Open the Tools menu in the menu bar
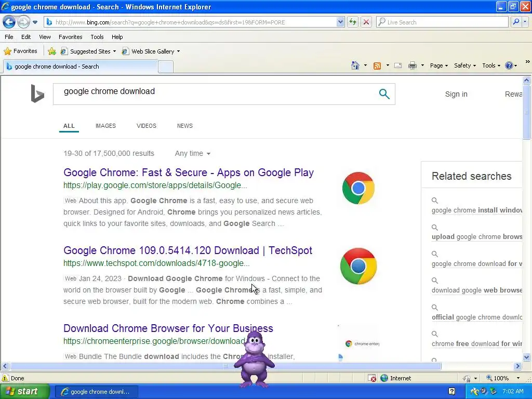Viewport: 532px width, 399px height. point(97,37)
